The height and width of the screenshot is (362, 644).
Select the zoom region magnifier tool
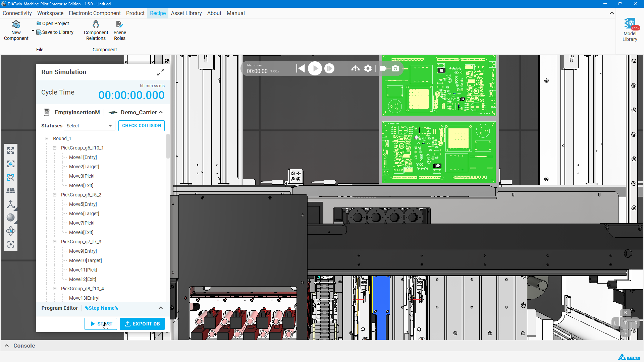(x=11, y=177)
